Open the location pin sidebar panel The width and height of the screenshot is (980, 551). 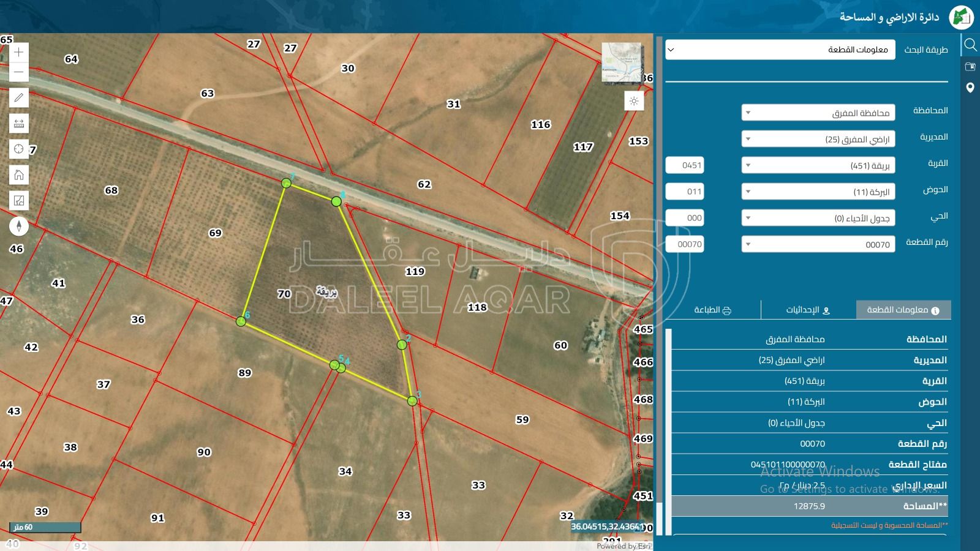(x=970, y=88)
